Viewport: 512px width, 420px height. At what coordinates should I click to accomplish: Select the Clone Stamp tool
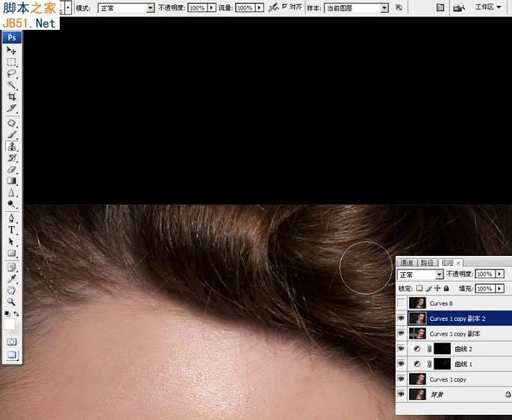coord(11,146)
